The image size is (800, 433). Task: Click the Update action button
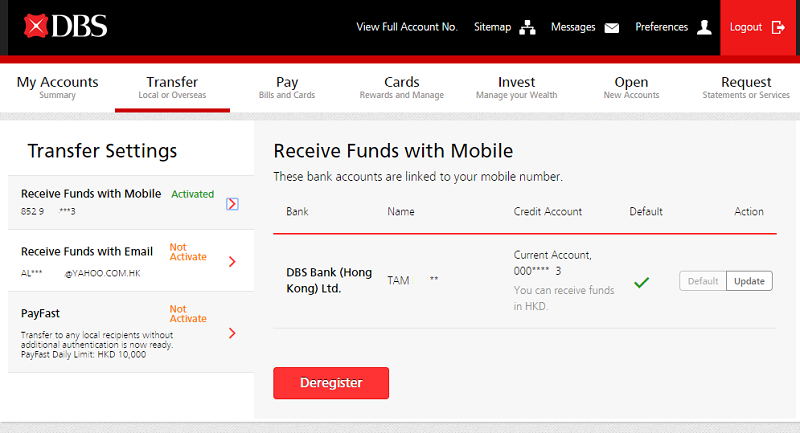749,281
